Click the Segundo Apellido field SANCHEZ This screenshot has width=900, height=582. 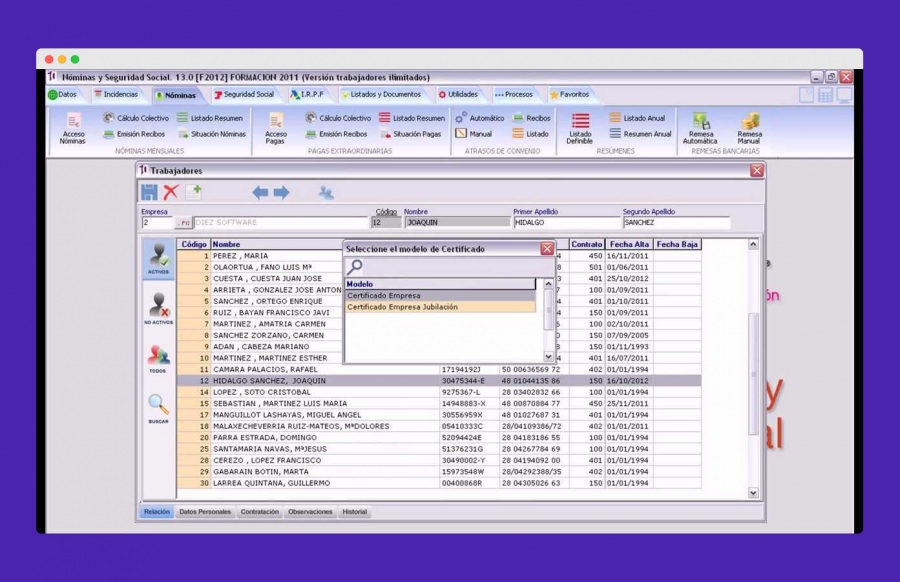(676, 223)
